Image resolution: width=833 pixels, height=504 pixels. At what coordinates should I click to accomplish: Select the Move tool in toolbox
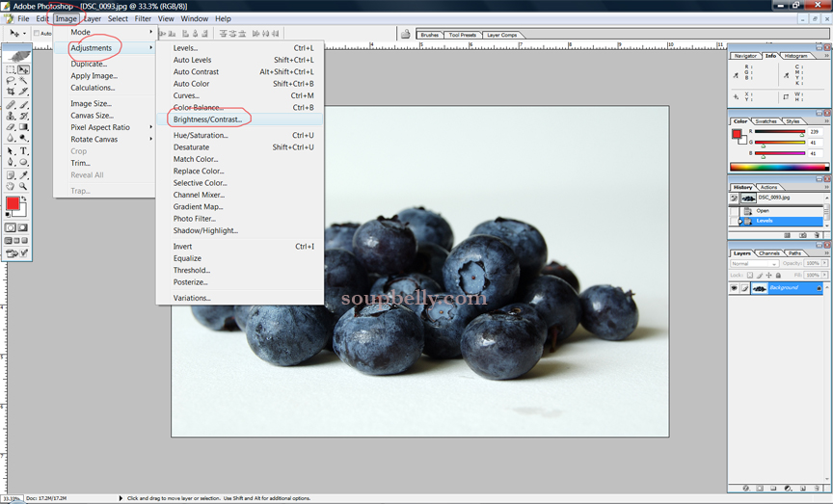click(23, 69)
